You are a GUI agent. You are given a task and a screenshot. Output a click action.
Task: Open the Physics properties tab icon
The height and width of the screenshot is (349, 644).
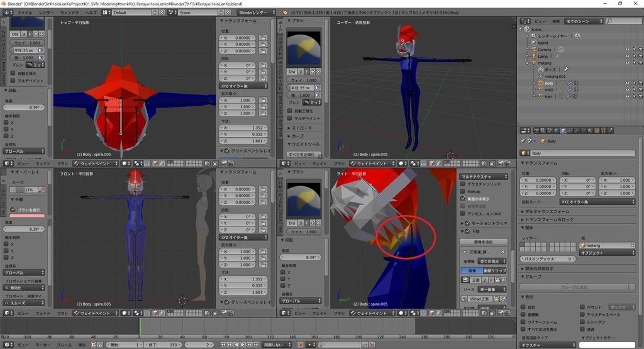[610, 131]
